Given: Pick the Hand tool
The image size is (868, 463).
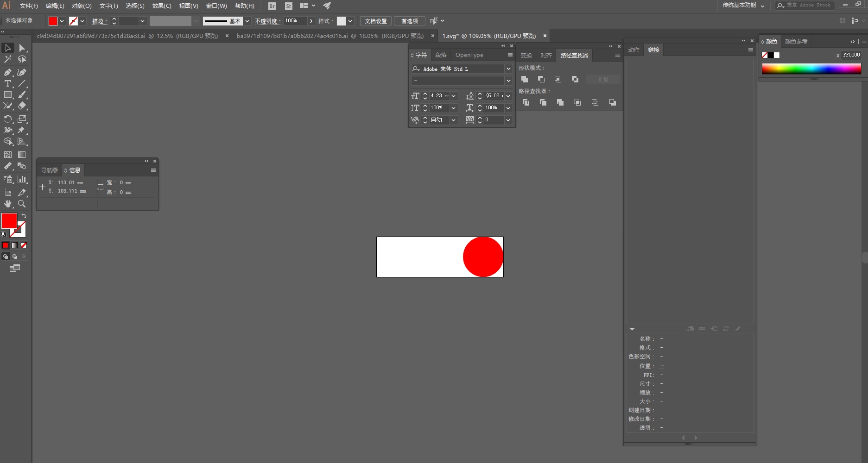Looking at the screenshot, I should (x=8, y=204).
